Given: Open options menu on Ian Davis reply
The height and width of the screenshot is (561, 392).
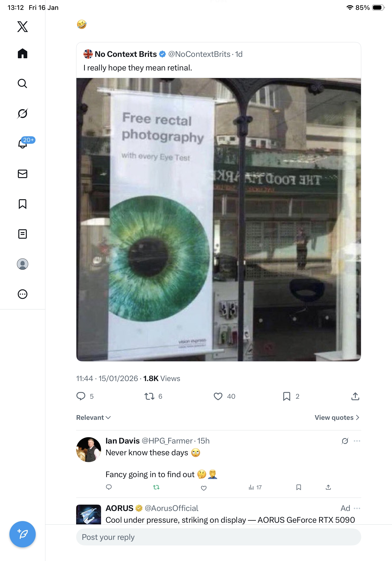Looking at the screenshot, I should [x=357, y=441].
